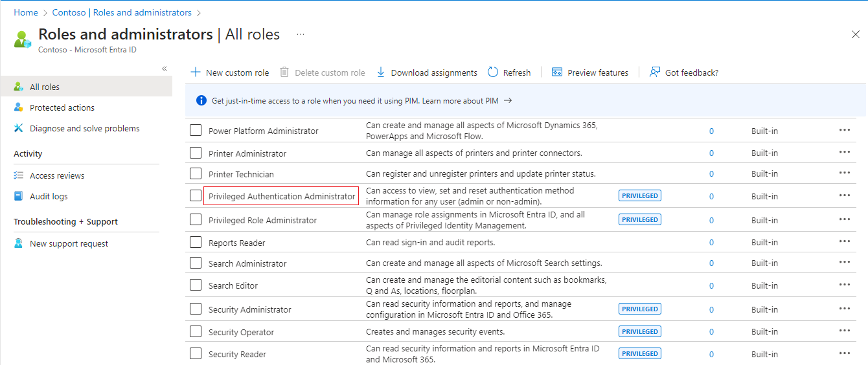Click the Preview features icon
This screenshot has width=868, height=365.
[557, 72]
